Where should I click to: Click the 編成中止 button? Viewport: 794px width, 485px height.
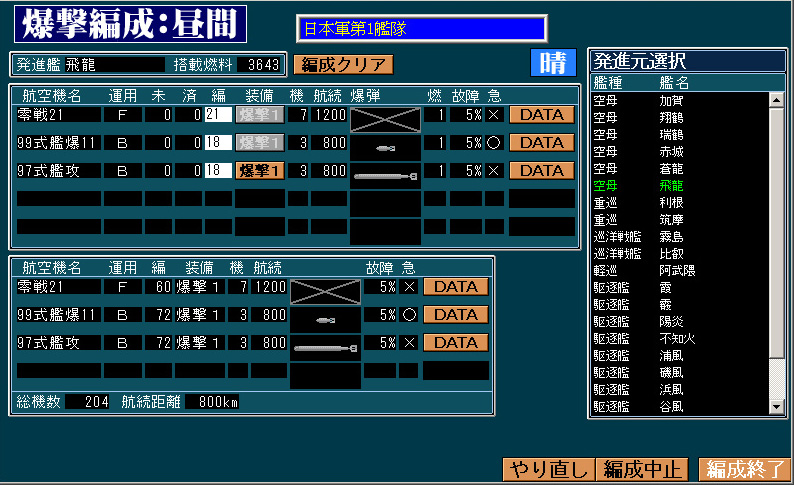[x=642, y=469]
